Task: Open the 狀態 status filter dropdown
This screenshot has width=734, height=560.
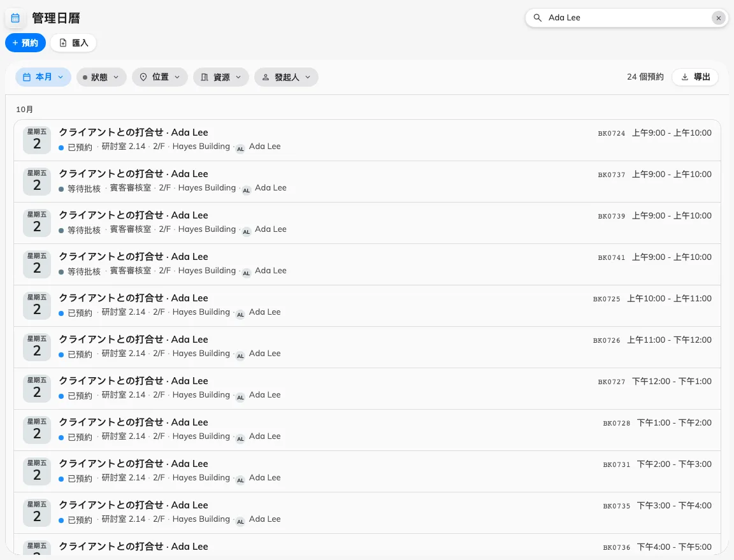Action: tap(101, 77)
